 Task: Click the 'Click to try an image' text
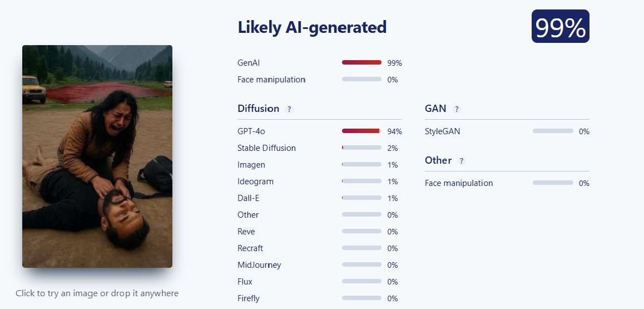click(x=97, y=293)
